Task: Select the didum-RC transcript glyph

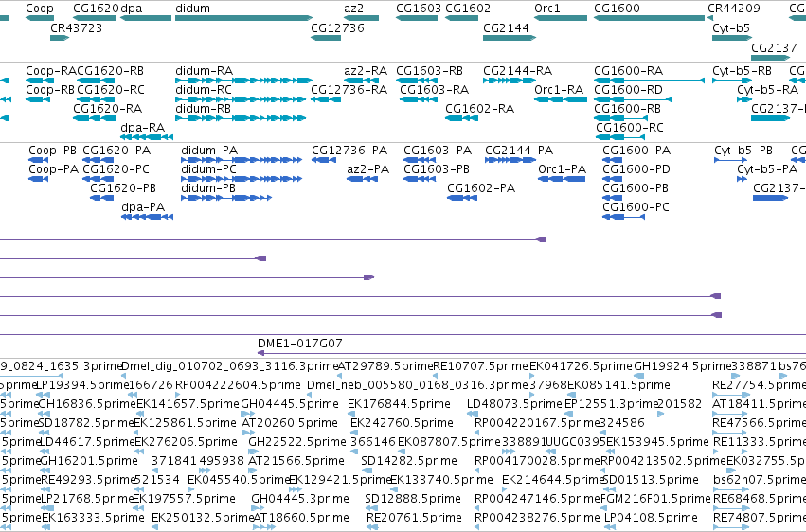Action: (x=241, y=99)
